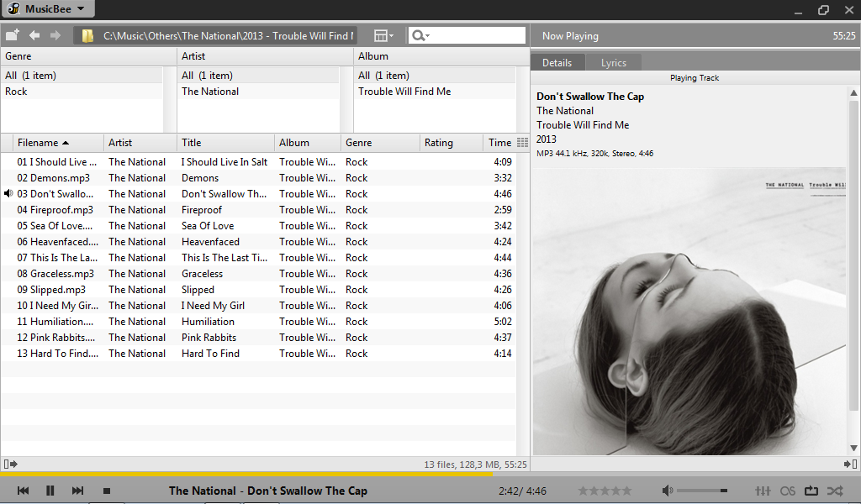Viewport: 861px width, 504px height.
Task: Select the 02 Demons.mp3 row
Action: coord(258,178)
